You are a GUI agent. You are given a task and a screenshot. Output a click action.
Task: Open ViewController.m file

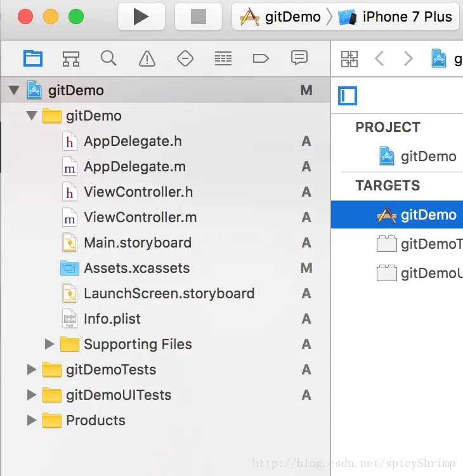[166, 217]
